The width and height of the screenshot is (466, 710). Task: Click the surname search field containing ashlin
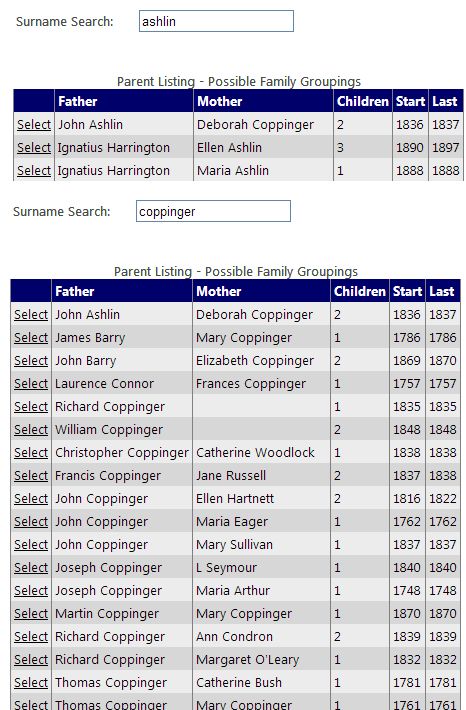[x=216, y=21]
